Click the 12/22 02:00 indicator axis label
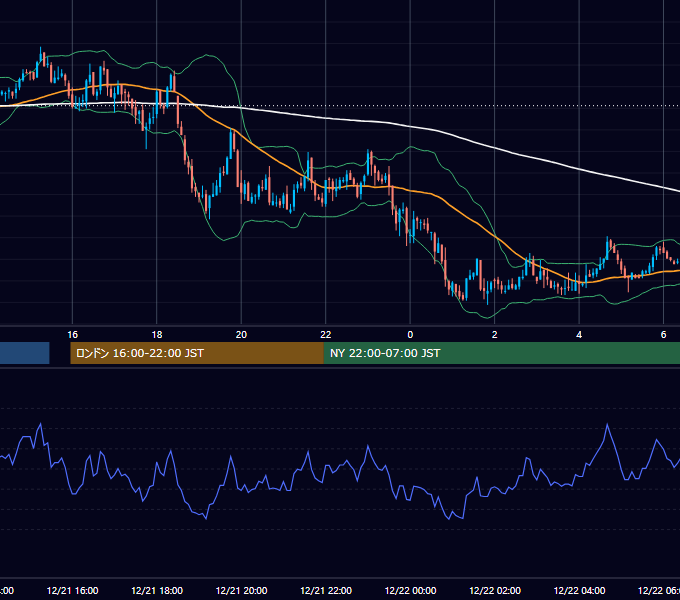680x600 pixels. (x=495, y=590)
